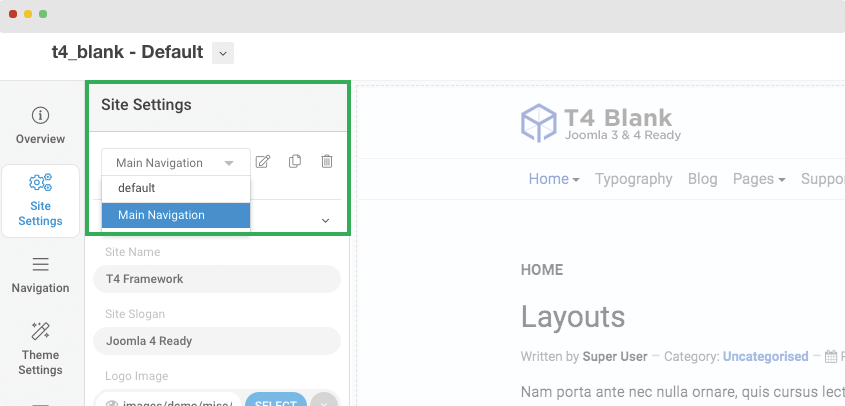Click the Site Slogan field Joomla 4 Ready
The width and height of the screenshot is (845, 406).
pos(217,341)
